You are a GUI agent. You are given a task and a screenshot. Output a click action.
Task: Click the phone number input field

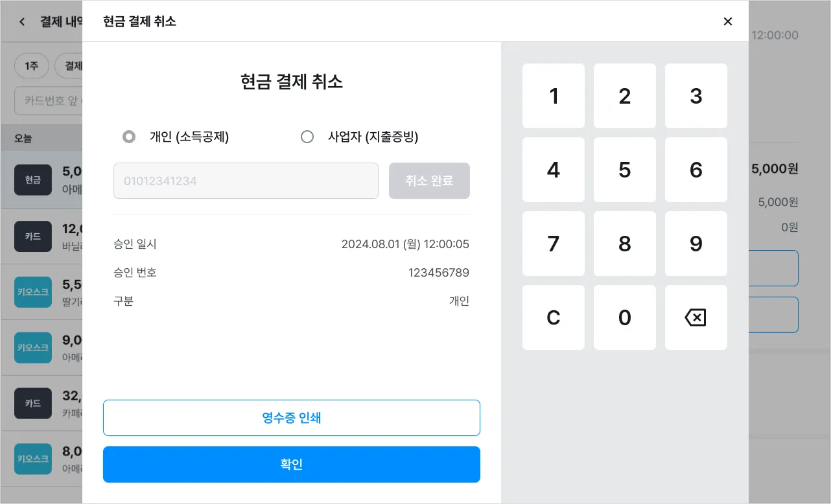point(246,181)
